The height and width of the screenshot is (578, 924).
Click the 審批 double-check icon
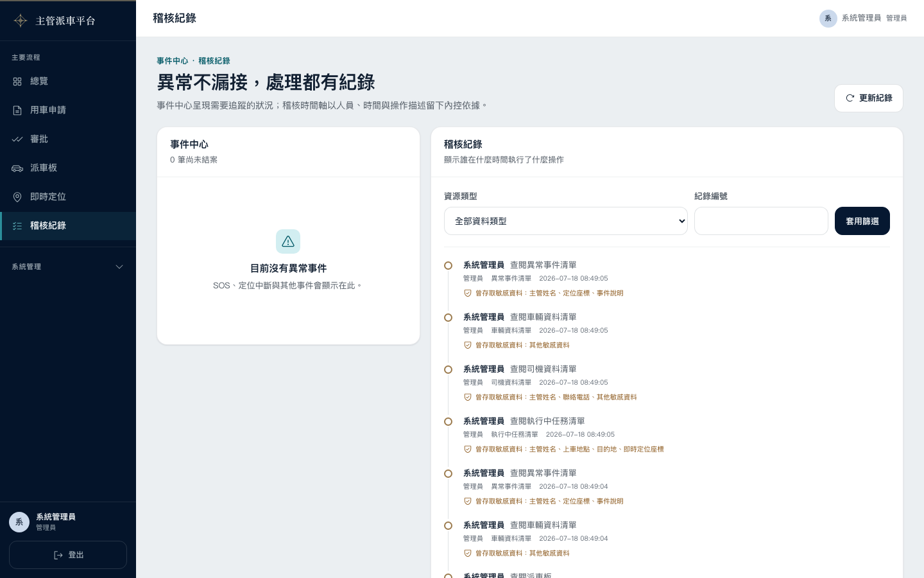coord(17,139)
